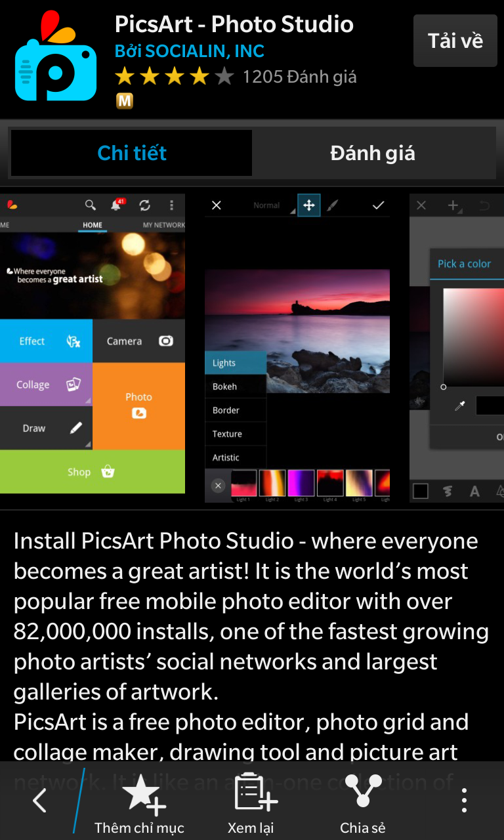Tap the black color preview box
Viewport: 504px width, 840px height.
click(x=490, y=406)
